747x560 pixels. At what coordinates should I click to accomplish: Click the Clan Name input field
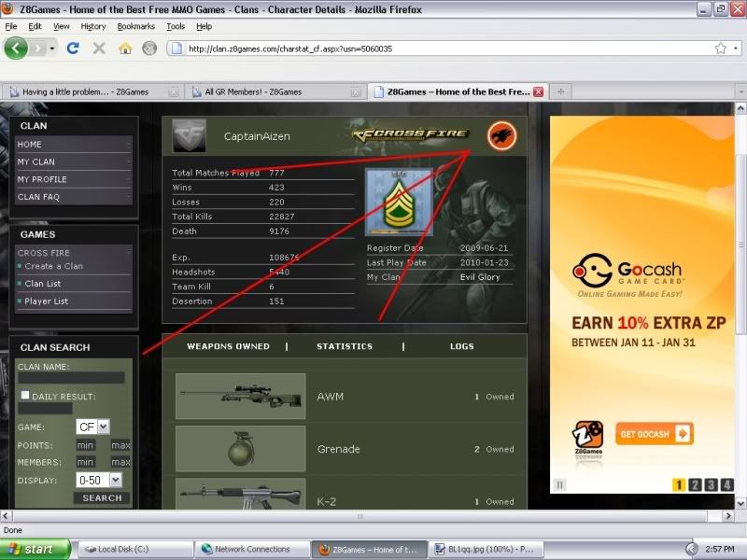71,378
